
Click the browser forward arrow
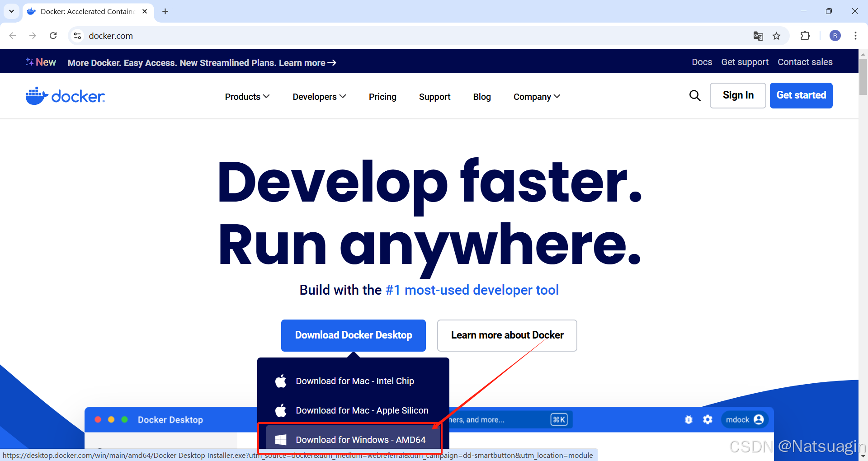pyautogui.click(x=33, y=36)
